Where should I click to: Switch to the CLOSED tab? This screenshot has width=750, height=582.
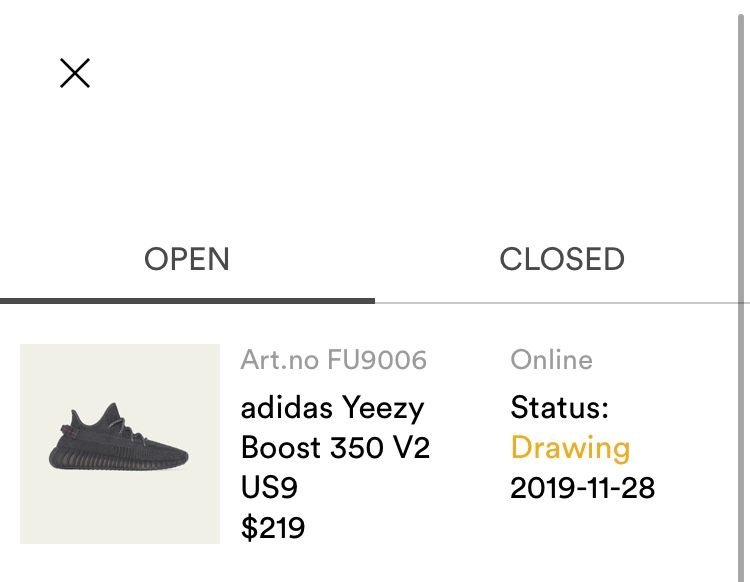(x=562, y=259)
